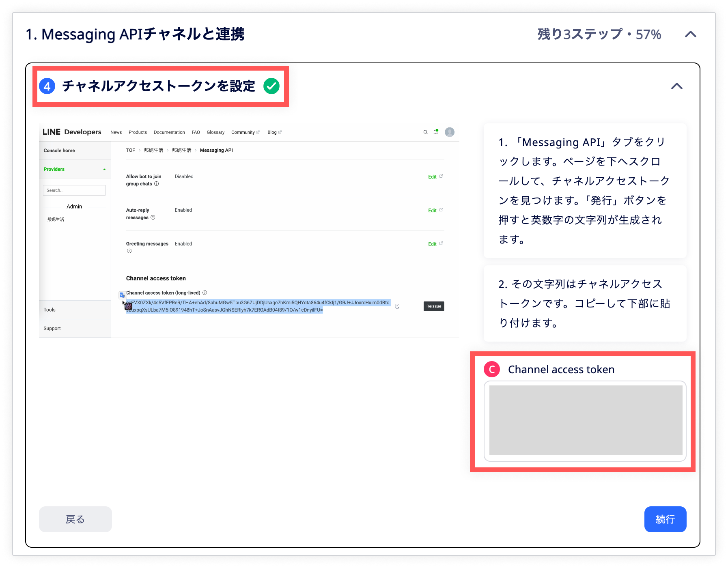728x568 pixels.
Task: Click the copy token icon beside token string
Action: [x=397, y=306]
